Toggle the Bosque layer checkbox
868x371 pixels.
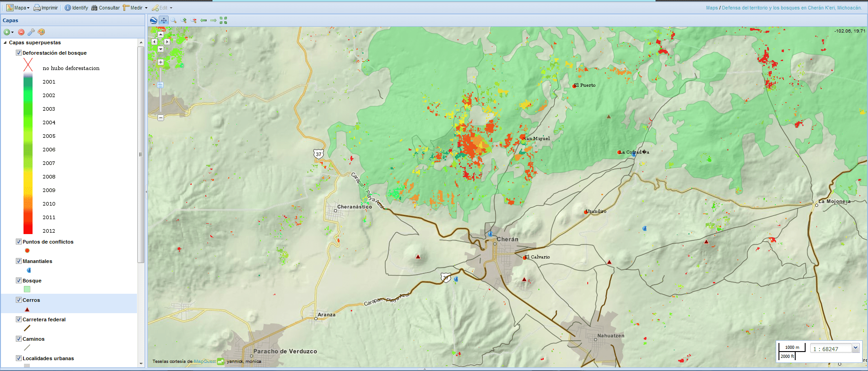[x=19, y=281]
